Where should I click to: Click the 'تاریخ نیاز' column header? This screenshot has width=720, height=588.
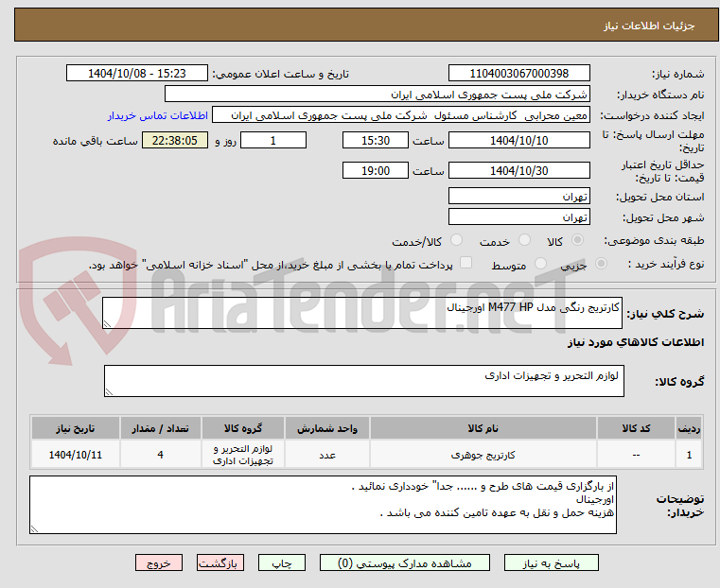(76, 428)
